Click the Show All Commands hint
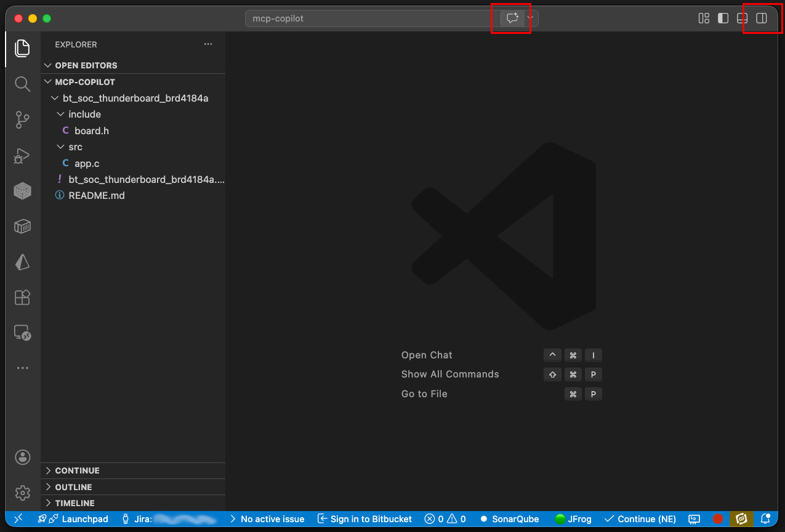Image resolution: width=785 pixels, height=532 pixels. coord(450,374)
